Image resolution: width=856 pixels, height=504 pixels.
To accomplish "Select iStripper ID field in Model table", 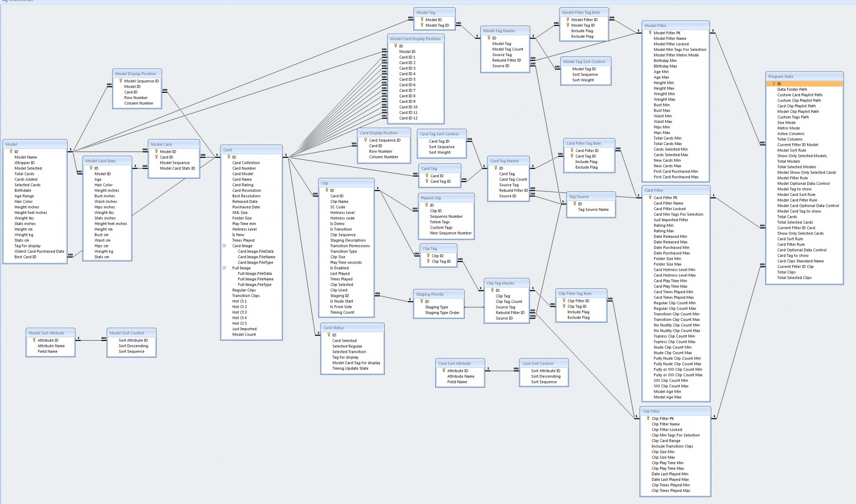I will (24, 163).
